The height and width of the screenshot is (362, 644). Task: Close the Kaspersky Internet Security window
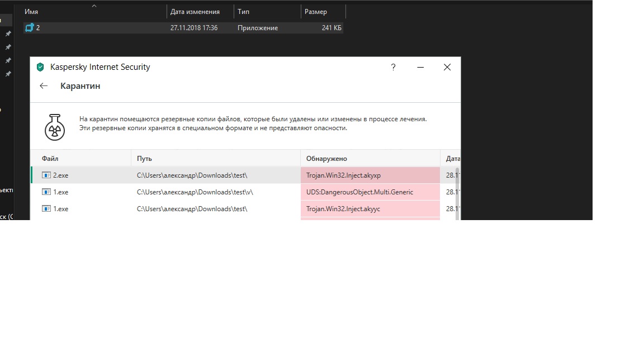[x=447, y=67]
